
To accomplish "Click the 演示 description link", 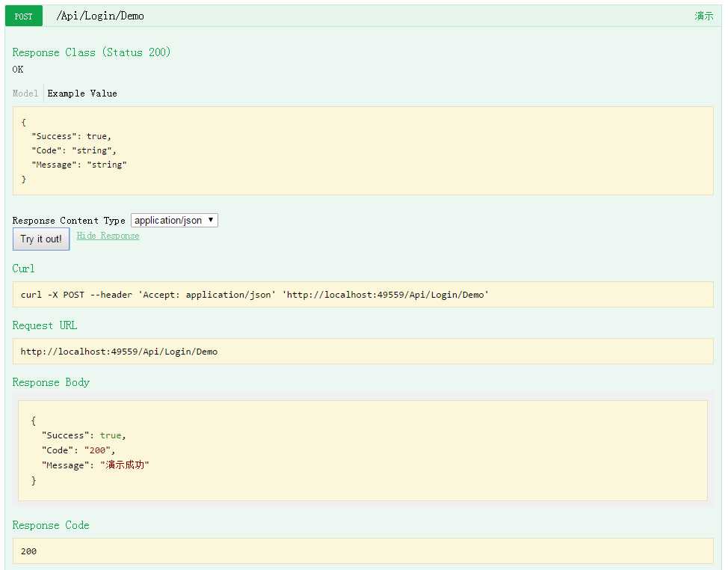I will 704,16.
